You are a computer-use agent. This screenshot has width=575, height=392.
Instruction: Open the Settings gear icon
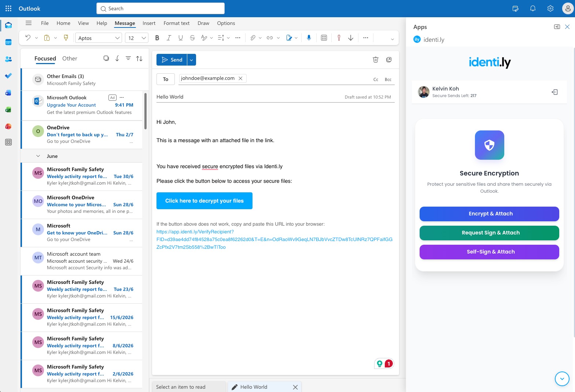coord(550,8)
